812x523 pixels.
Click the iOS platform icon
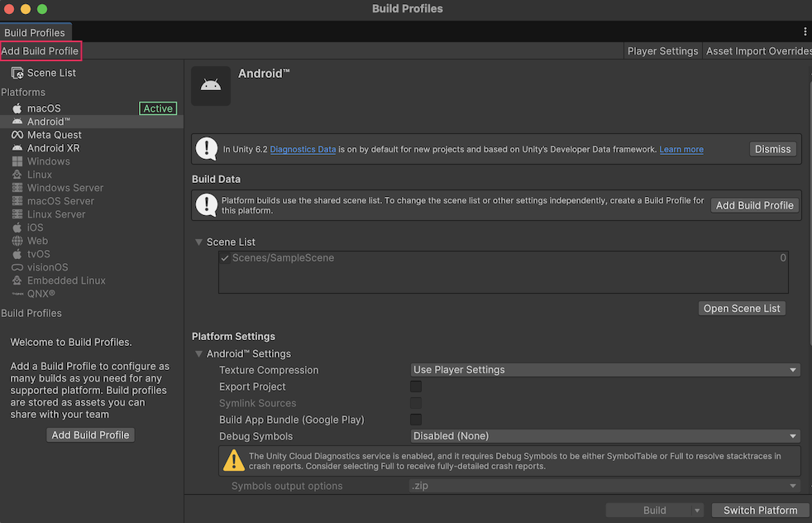click(x=17, y=228)
